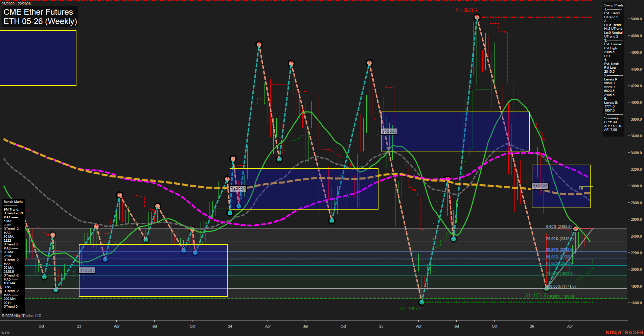This screenshot has width=644, height=336.
Task: Click the 24 year label on time axis
Action: click(230, 326)
